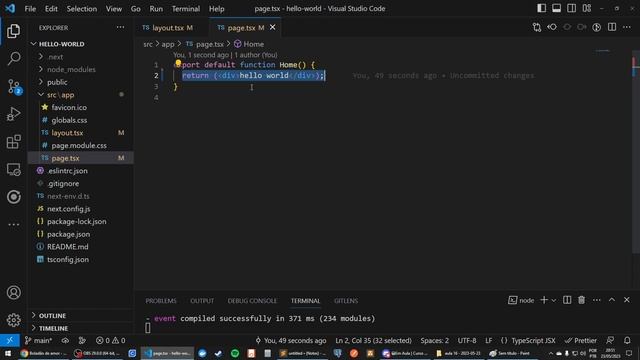The height and width of the screenshot is (360, 640).
Task: Toggle primary side bar visibility
Action: coord(541,8)
